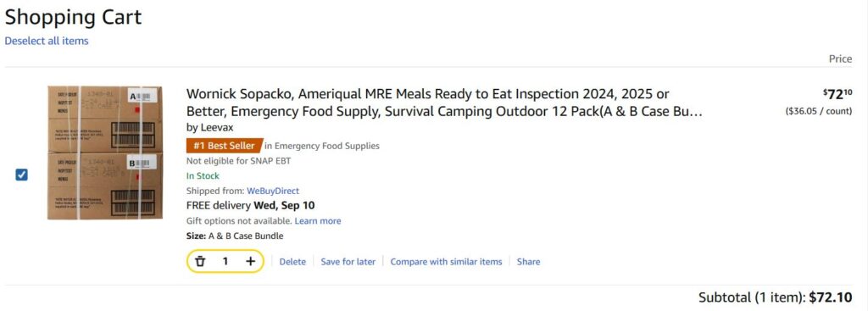Click the quantity value 1 in stepper

(225, 261)
